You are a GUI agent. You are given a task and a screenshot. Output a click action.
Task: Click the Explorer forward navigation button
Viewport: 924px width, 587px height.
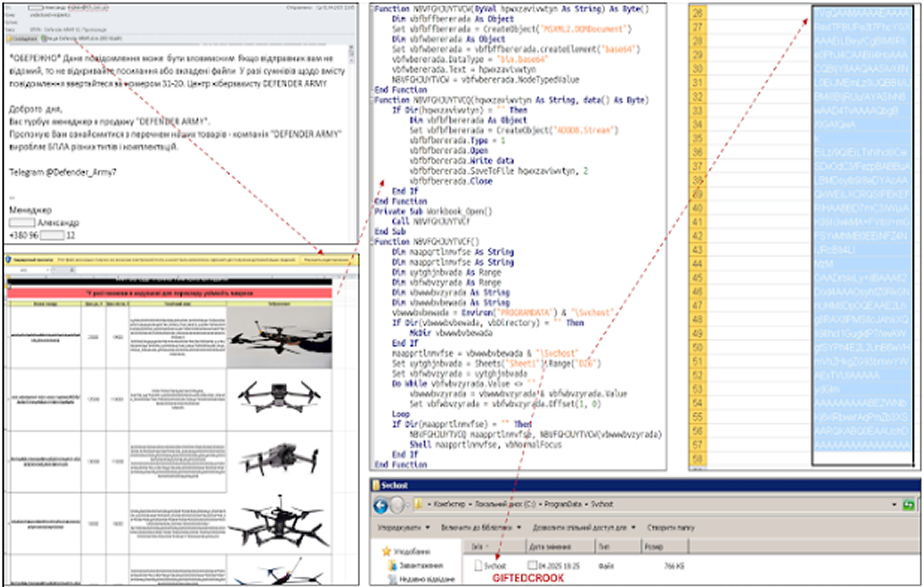397,505
